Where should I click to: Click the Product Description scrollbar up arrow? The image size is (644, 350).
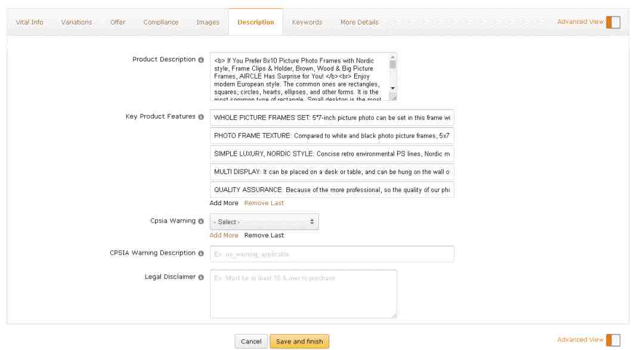click(392, 57)
